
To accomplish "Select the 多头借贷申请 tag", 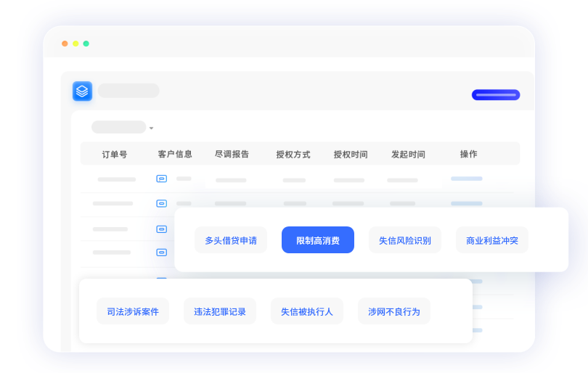I will [231, 240].
